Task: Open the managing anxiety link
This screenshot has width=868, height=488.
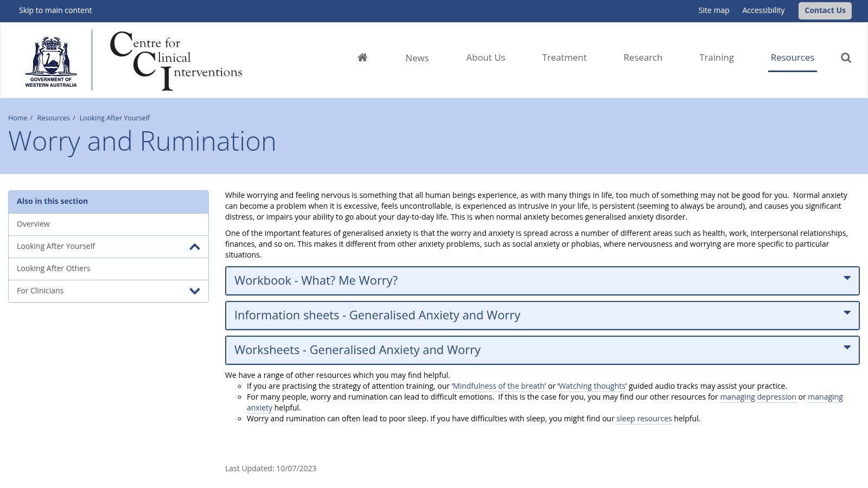Action: 825,397
